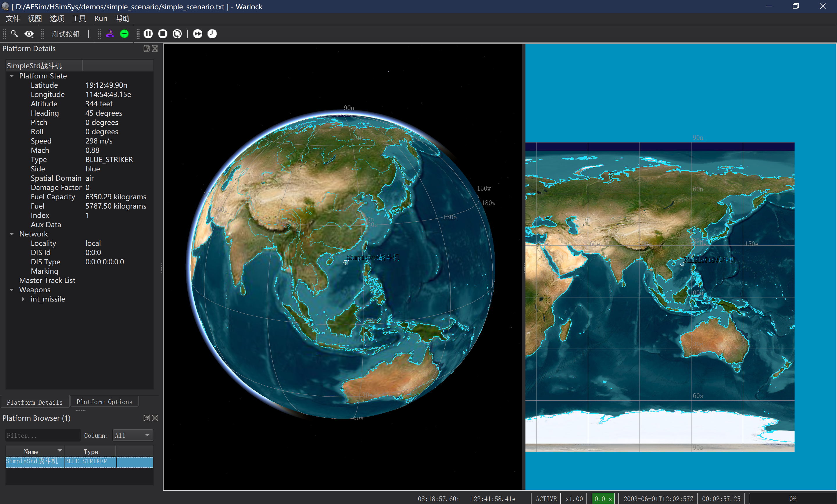This screenshot has width=837, height=504.
Task: Open the Run menu
Action: coord(101,18)
